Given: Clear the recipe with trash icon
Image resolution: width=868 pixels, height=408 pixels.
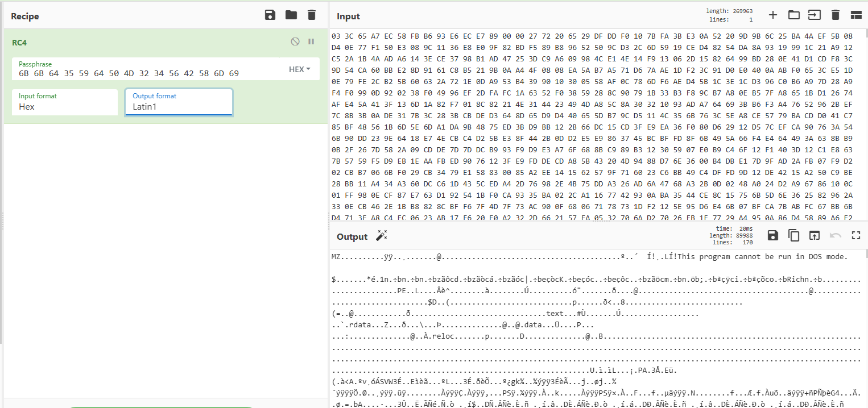Looking at the screenshot, I should click(x=311, y=15).
